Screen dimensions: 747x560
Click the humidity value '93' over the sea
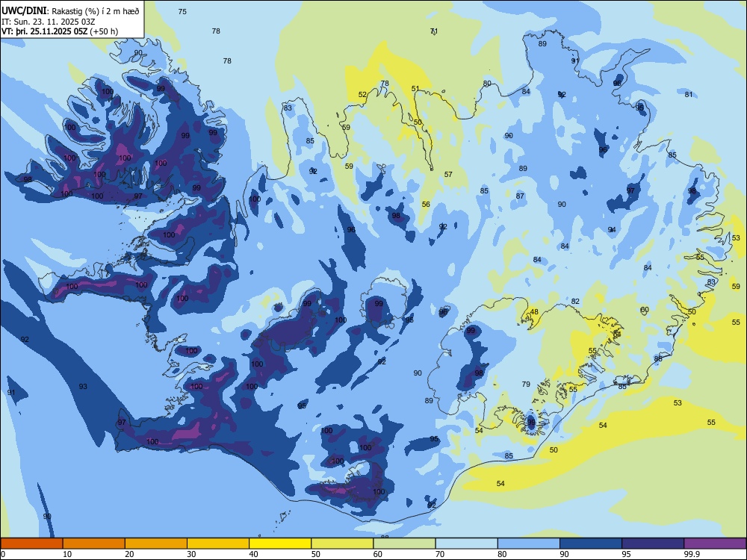[x=83, y=386]
